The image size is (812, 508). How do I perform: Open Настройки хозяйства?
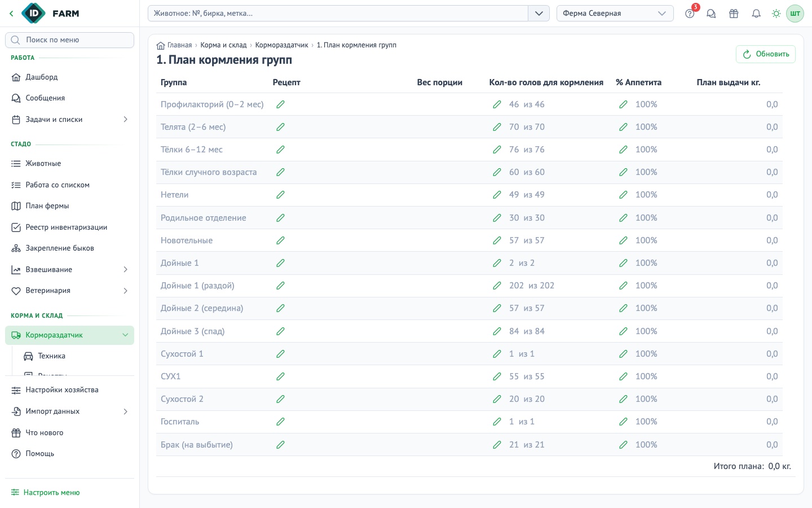[x=69, y=390]
